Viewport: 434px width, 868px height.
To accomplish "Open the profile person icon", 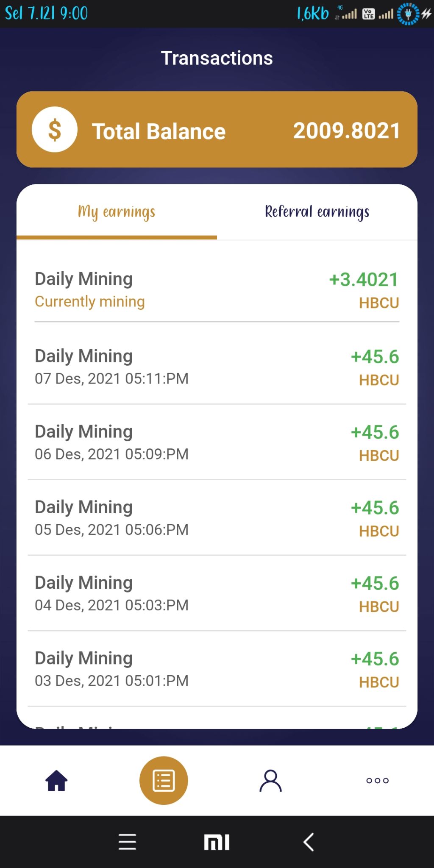I will click(x=270, y=780).
